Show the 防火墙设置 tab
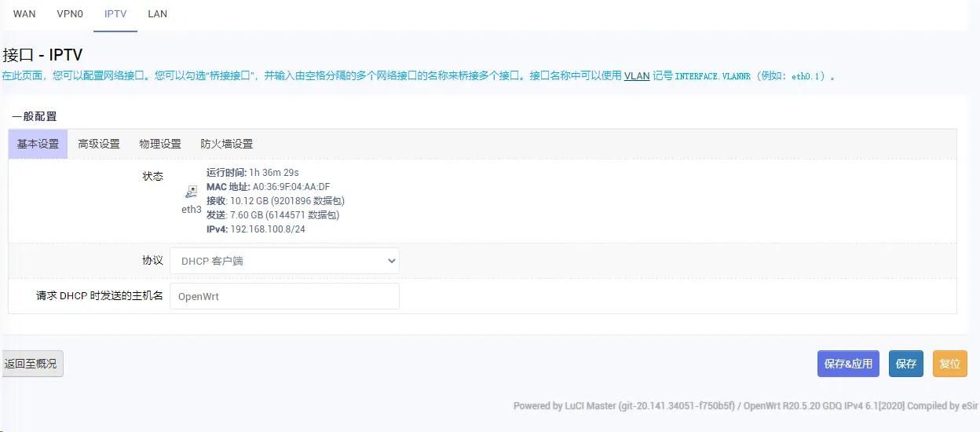Screen dimensions: 980x432 (227, 144)
